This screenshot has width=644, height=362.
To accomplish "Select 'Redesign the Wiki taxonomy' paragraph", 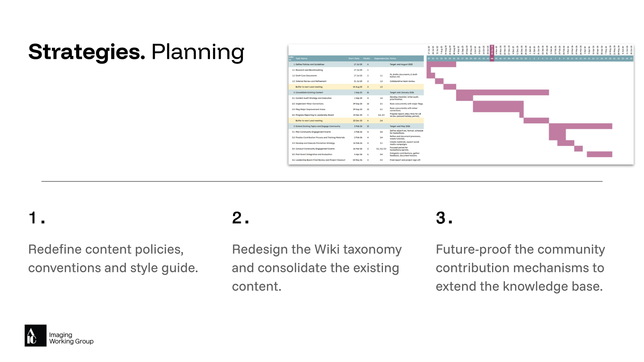I will click(x=317, y=268).
